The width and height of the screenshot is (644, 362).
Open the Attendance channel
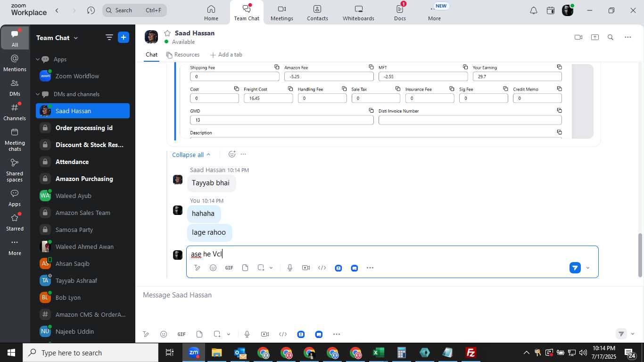pos(83,162)
